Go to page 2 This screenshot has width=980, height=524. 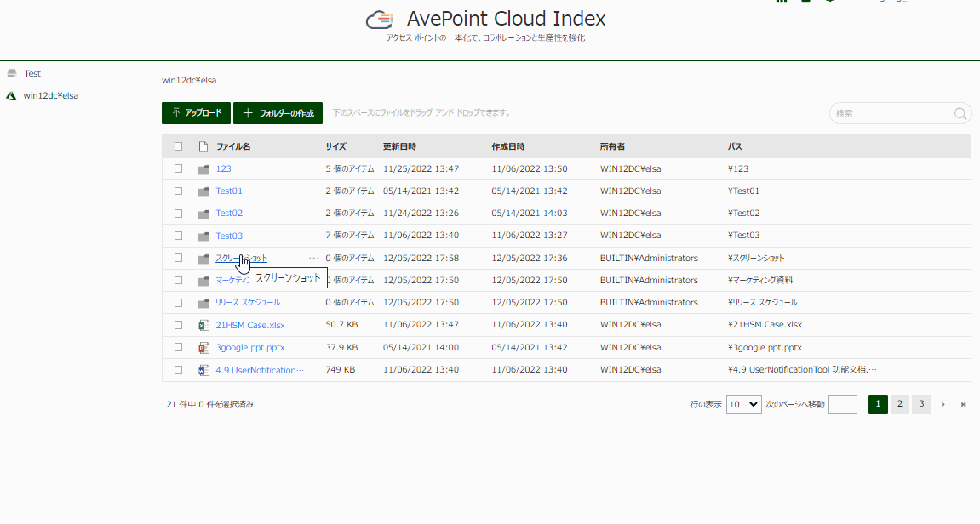point(900,404)
